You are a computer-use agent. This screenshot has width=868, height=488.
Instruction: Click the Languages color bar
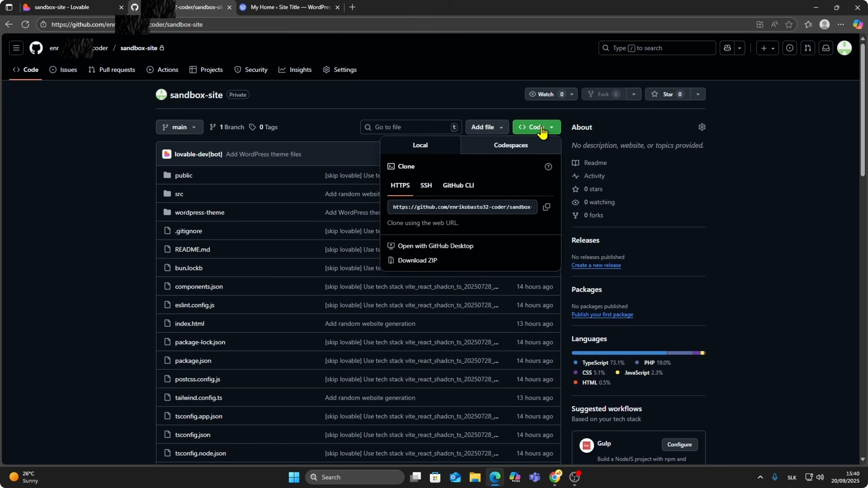click(x=638, y=353)
